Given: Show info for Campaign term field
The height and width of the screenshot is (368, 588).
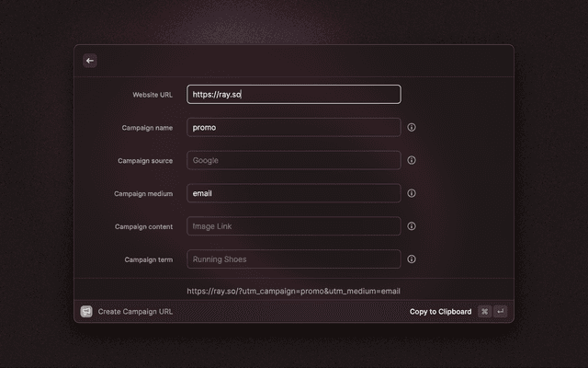Looking at the screenshot, I should click(412, 259).
